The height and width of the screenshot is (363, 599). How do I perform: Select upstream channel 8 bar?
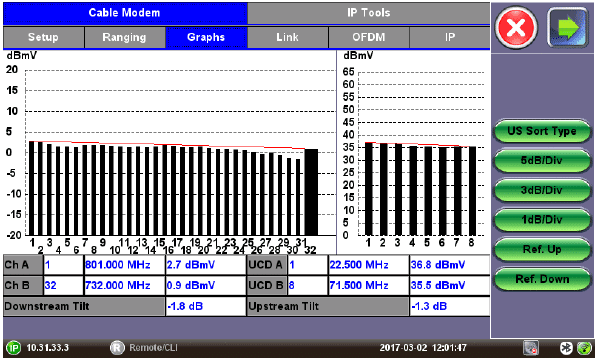[x=472, y=191]
